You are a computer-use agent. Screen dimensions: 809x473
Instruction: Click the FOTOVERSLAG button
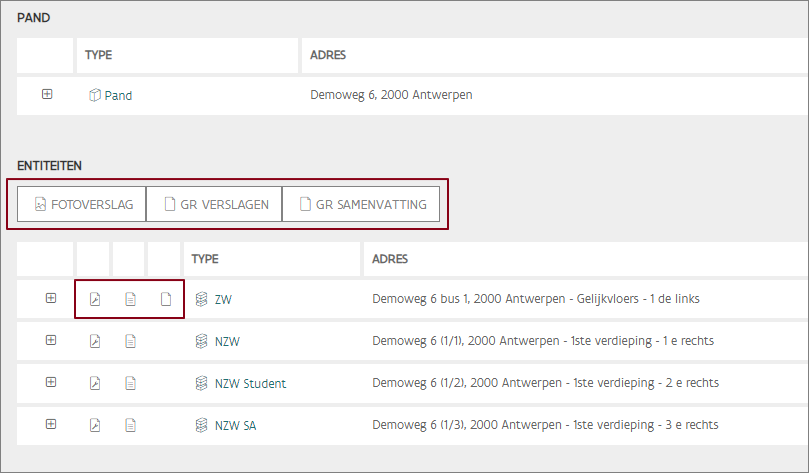83,204
